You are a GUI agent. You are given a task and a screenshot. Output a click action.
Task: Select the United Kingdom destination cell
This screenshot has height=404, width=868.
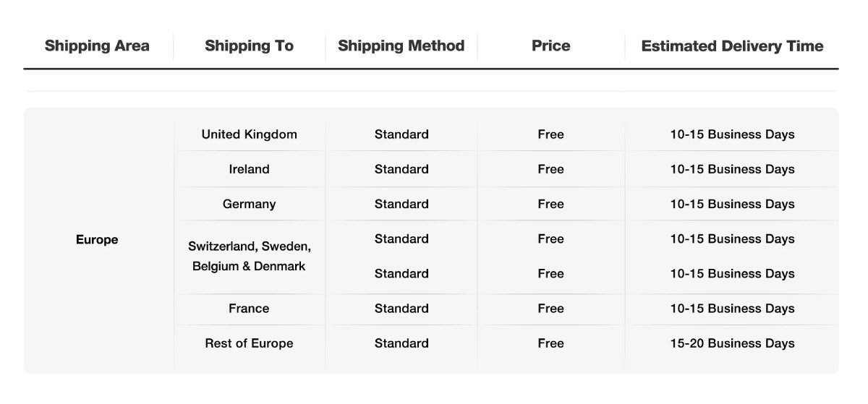[249, 134]
